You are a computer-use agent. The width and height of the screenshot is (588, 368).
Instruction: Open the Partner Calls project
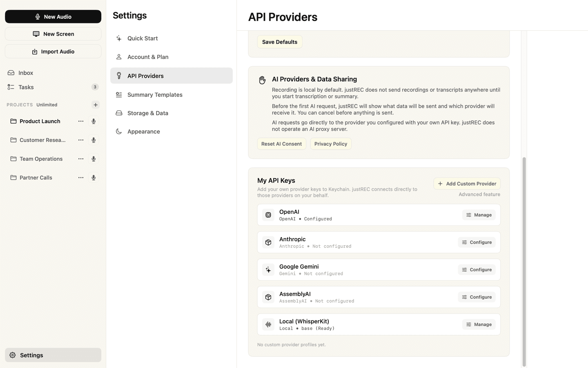point(36,177)
